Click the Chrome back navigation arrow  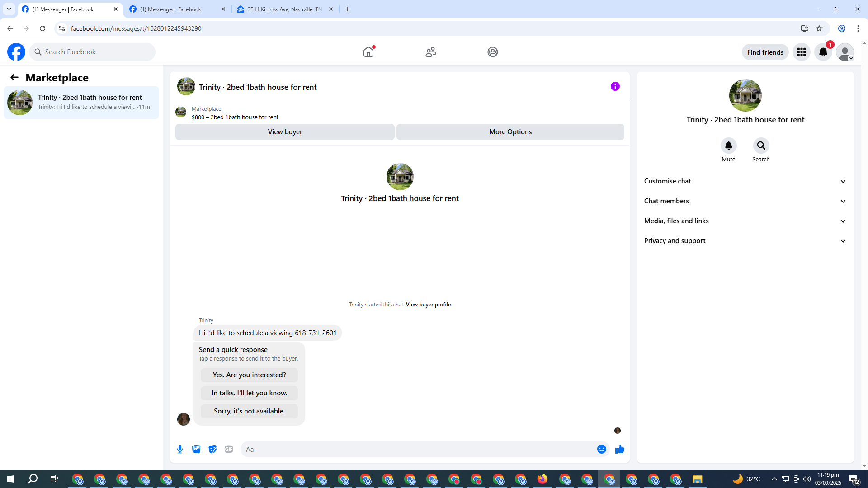pyautogui.click(x=10, y=28)
